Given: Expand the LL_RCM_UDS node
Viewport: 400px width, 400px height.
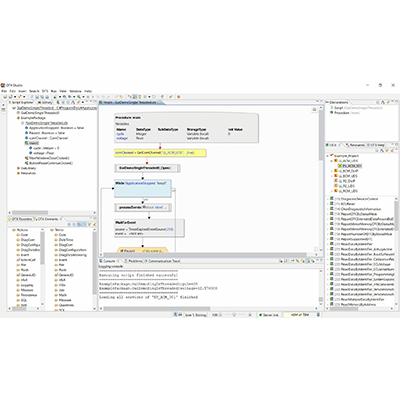Looking at the screenshot, I should pos(331,191).
